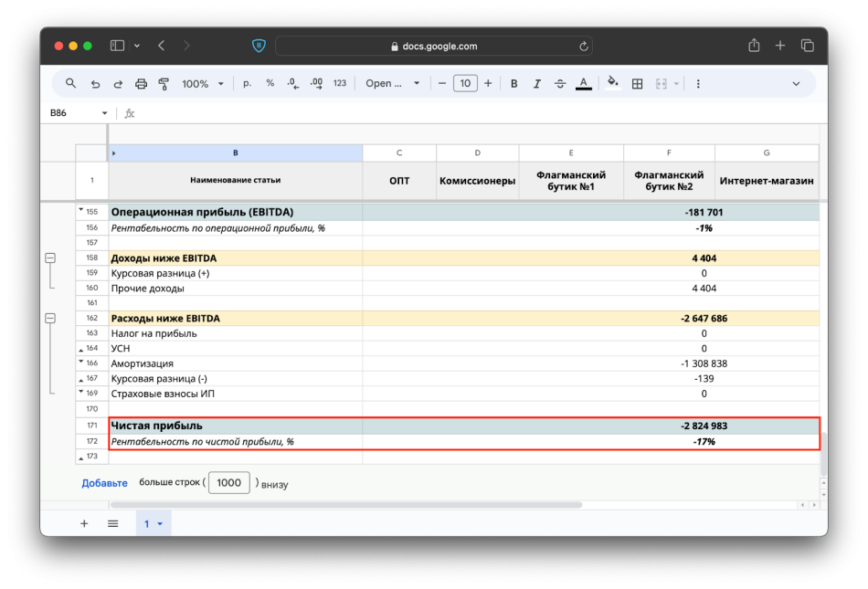Select the paint format roller tool
This screenshot has height=589, width=868.
[164, 83]
